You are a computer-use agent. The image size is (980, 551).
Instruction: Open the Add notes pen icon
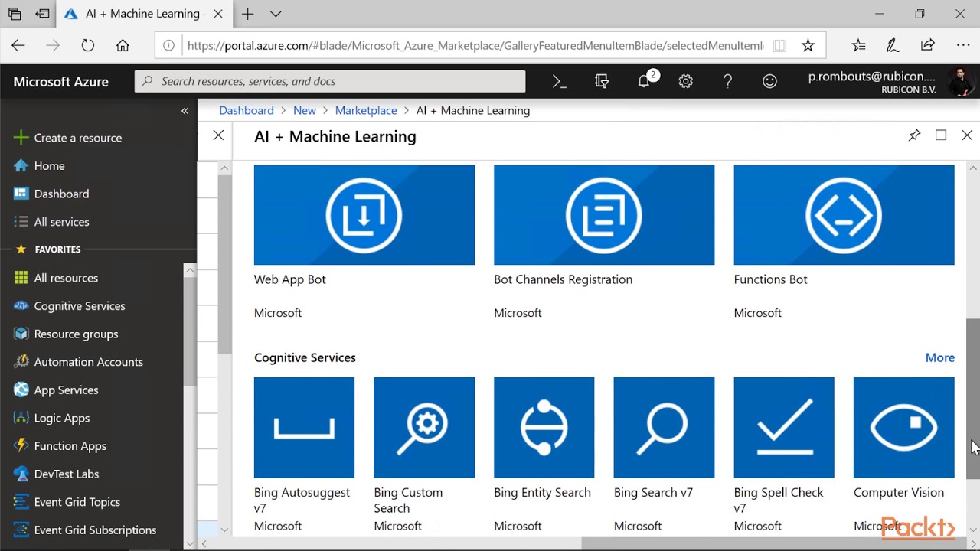893,45
